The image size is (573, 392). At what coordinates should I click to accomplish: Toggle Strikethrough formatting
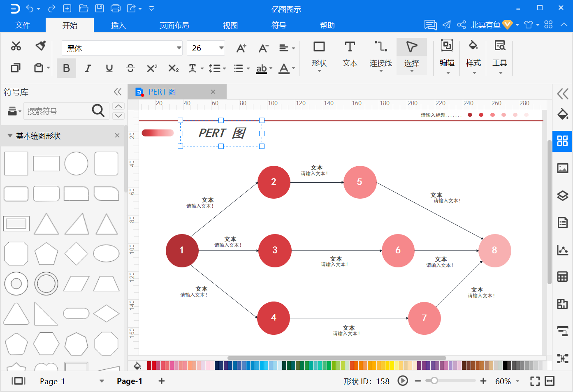(130, 68)
